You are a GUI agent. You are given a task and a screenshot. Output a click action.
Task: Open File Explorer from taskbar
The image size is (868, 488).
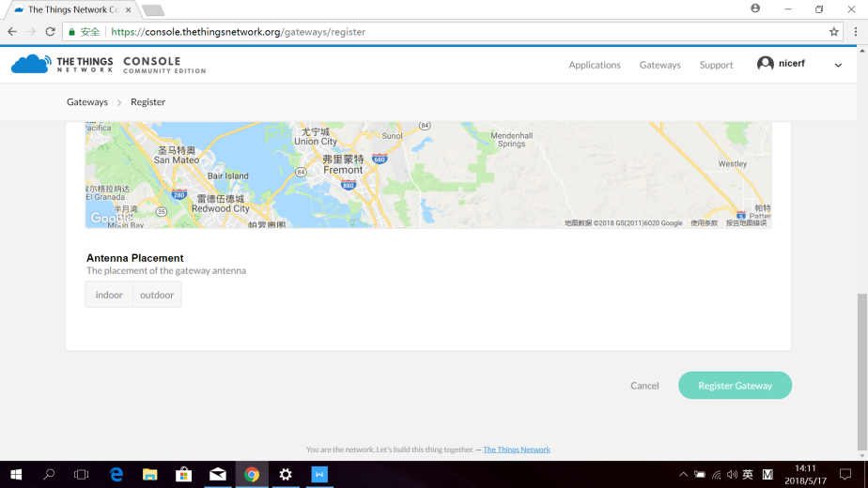click(x=150, y=475)
